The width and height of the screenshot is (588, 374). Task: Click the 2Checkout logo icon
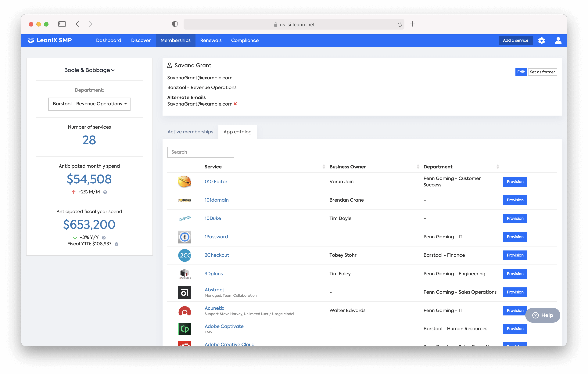point(184,255)
